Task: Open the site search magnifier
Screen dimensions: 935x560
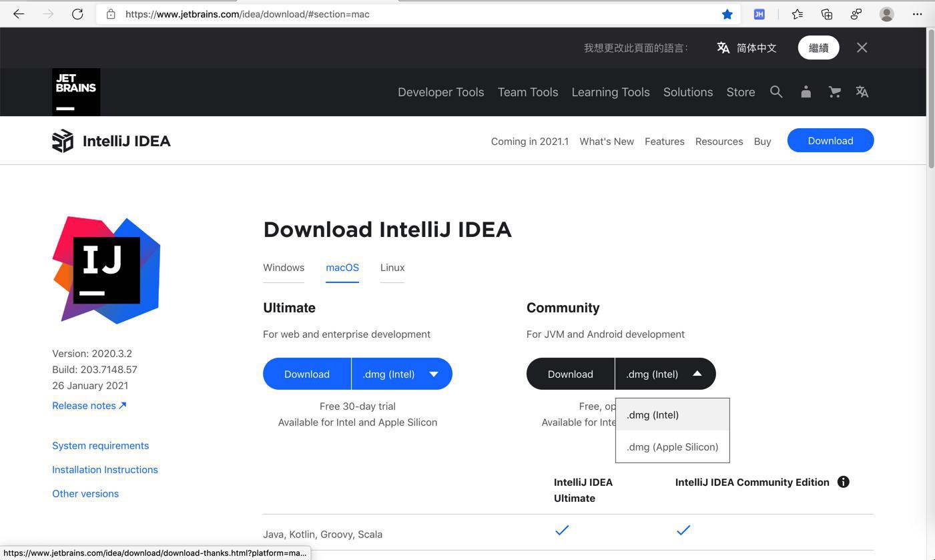Action: point(776,92)
